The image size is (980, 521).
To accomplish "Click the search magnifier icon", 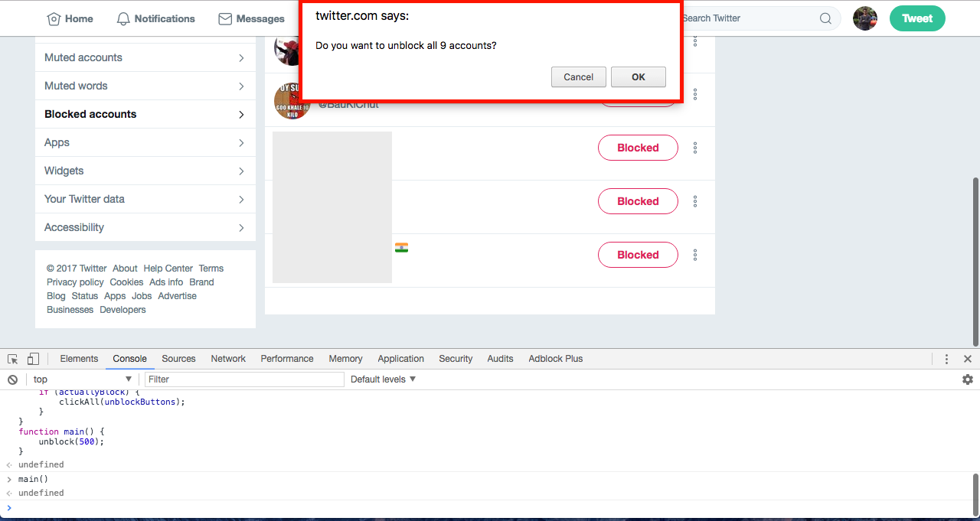I will pyautogui.click(x=825, y=18).
